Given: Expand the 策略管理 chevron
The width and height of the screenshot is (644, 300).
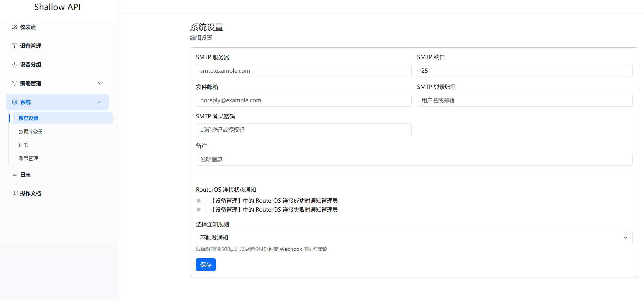Looking at the screenshot, I should pyautogui.click(x=100, y=83).
